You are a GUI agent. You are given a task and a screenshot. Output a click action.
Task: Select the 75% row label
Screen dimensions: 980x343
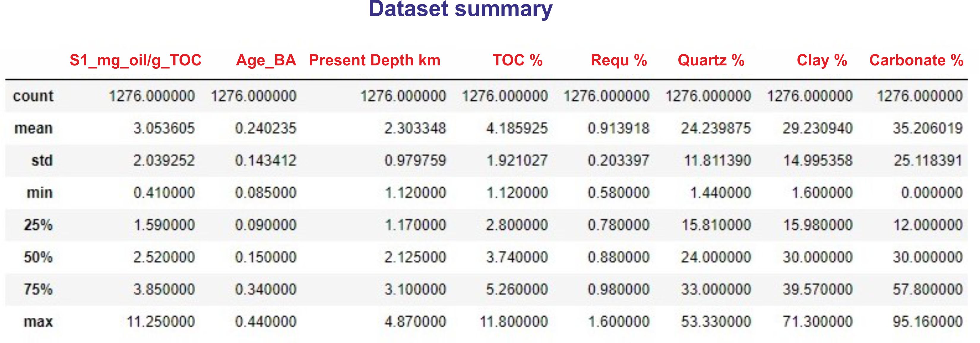click(x=38, y=289)
